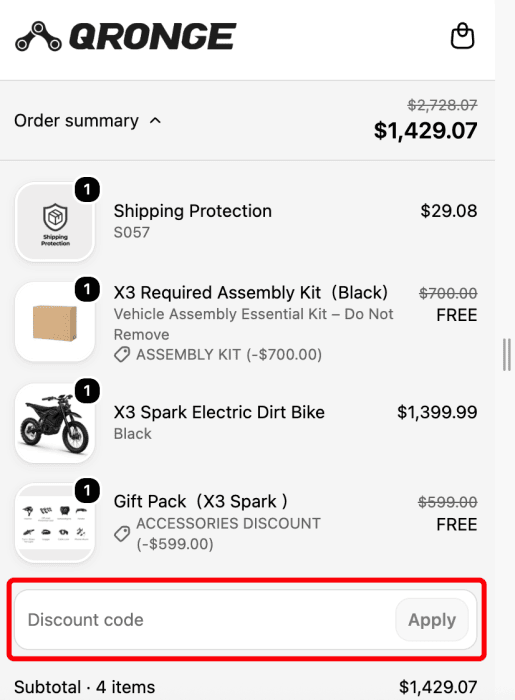The height and width of the screenshot is (700, 515).
Task: Click the QRONGE brand wordmark
Action: pos(153,36)
